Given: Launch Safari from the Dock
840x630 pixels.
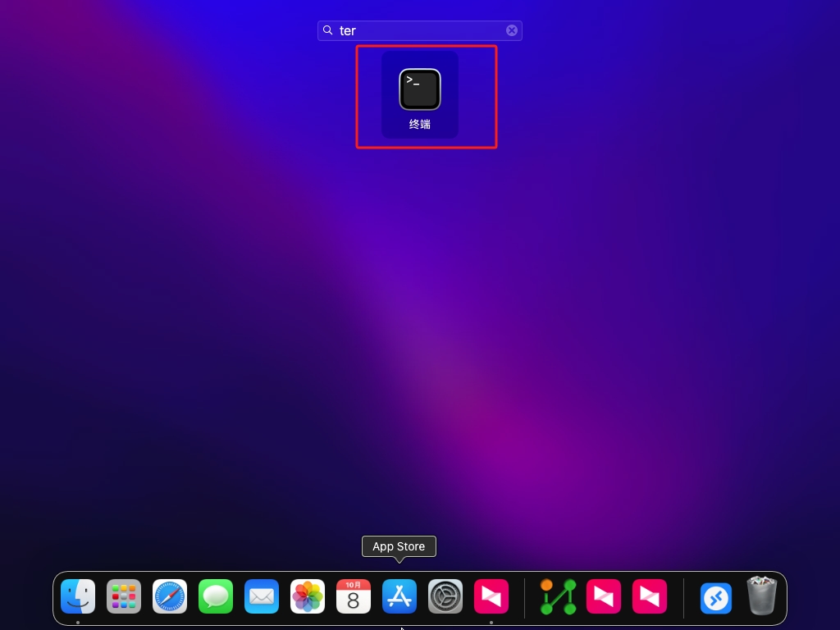Looking at the screenshot, I should pyautogui.click(x=170, y=596).
